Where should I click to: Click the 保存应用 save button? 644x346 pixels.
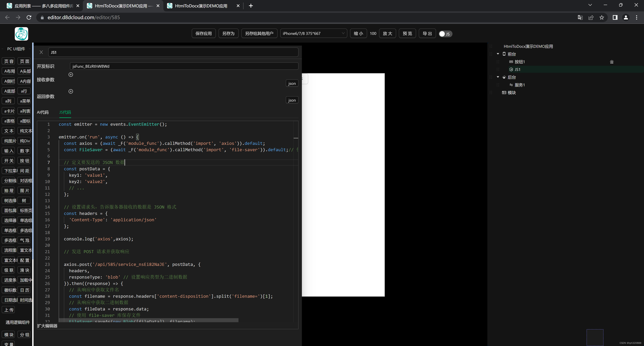tap(203, 33)
